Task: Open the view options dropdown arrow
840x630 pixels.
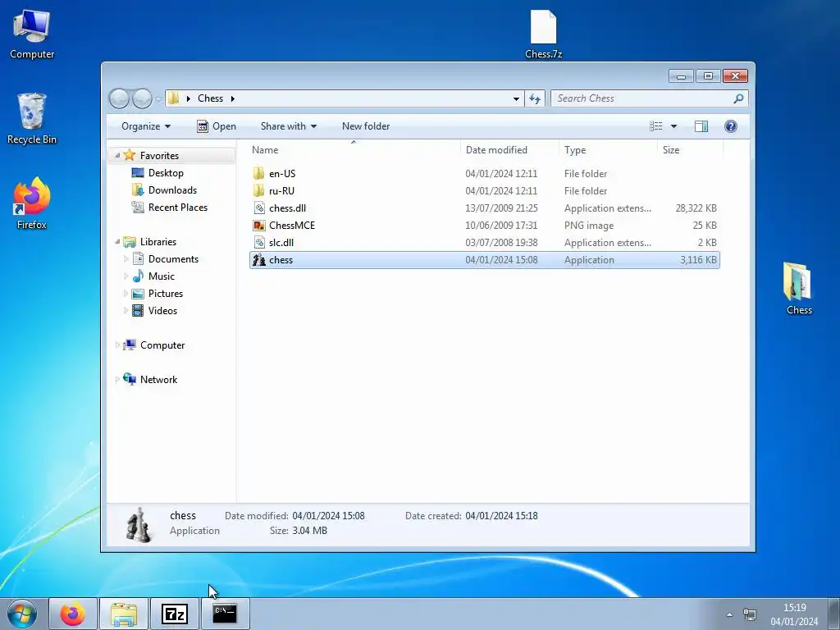Action: pyautogui.click(x=674, y=126)
